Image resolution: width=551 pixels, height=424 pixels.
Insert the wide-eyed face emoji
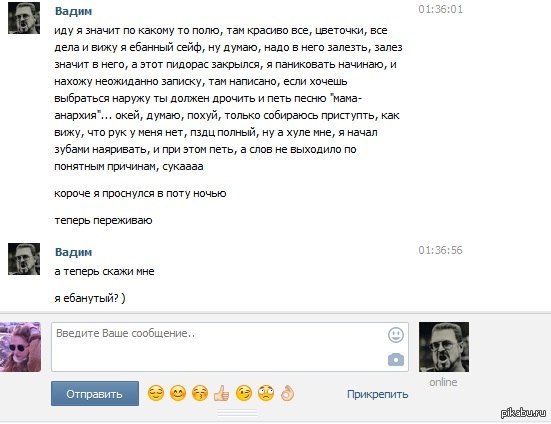266,393
